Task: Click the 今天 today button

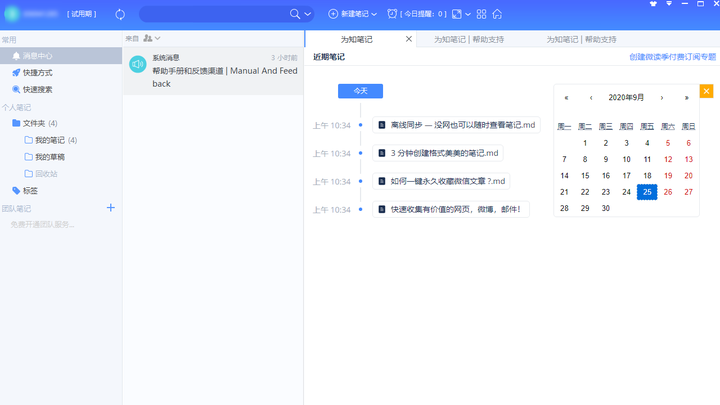Action: tap(360, 91)
